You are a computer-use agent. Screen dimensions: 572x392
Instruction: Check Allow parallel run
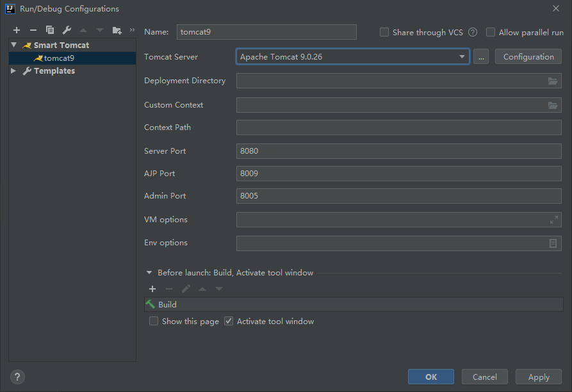(x=490, y=32)
